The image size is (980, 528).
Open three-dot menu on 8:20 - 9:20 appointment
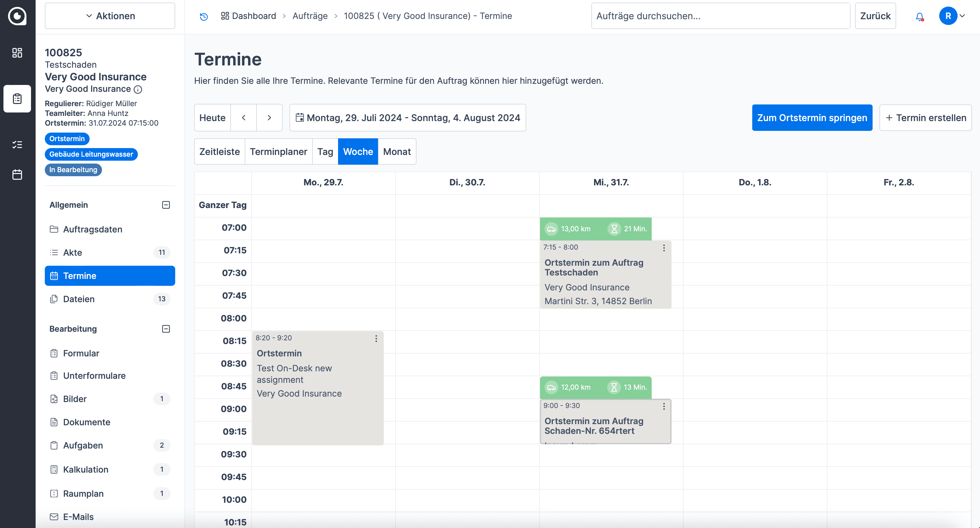tap(376, 339)
